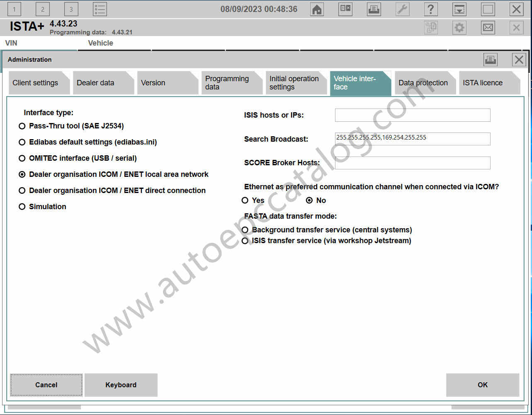Choose No for Ethernet preferred channel
The width and height of the screenshot is (532, 415).
pyautogui.click(x=316, y=200)
